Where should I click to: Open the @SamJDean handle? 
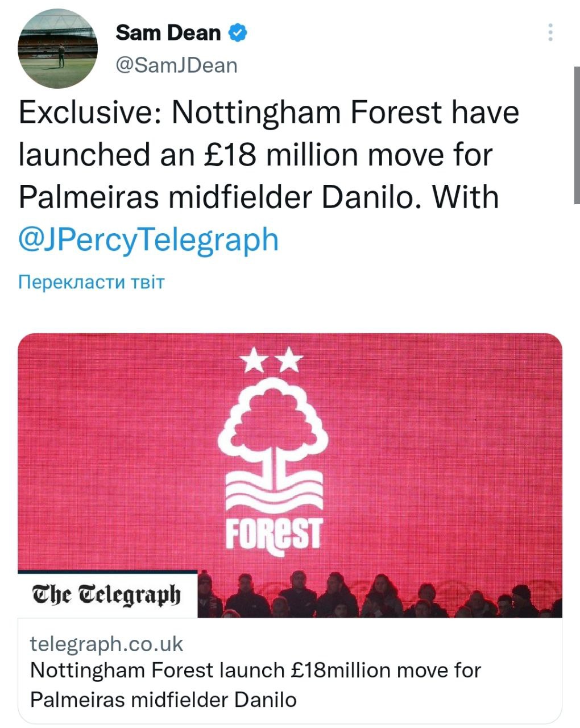click(x=176, y=65)
